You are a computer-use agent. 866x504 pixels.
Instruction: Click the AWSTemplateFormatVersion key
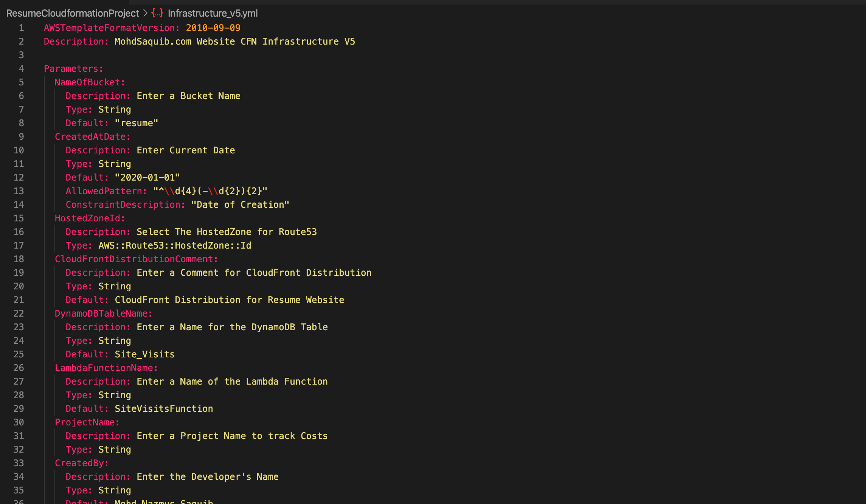click(x=112, y=28)
